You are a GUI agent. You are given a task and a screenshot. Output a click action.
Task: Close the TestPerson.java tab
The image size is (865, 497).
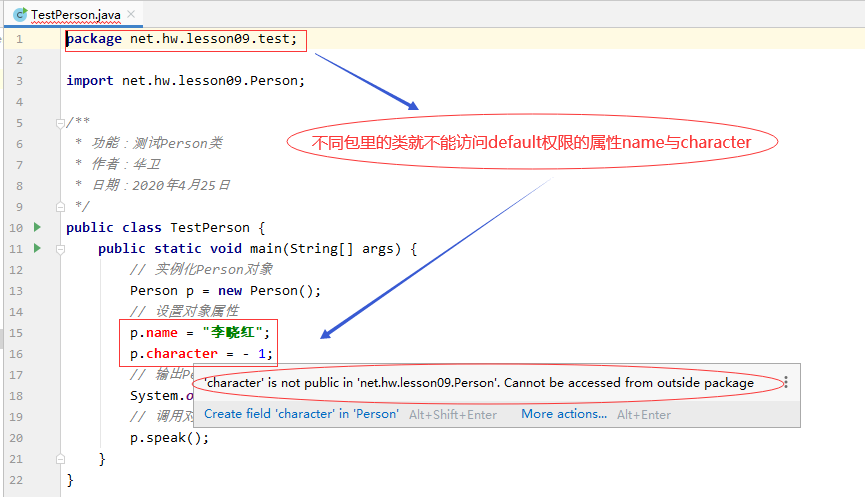coord(131,14)
